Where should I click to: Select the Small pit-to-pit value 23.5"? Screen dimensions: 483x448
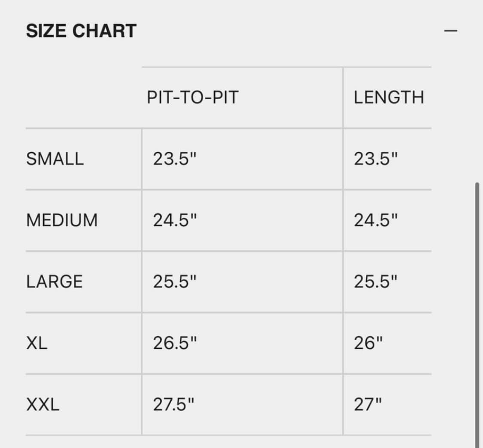point(174,159)
